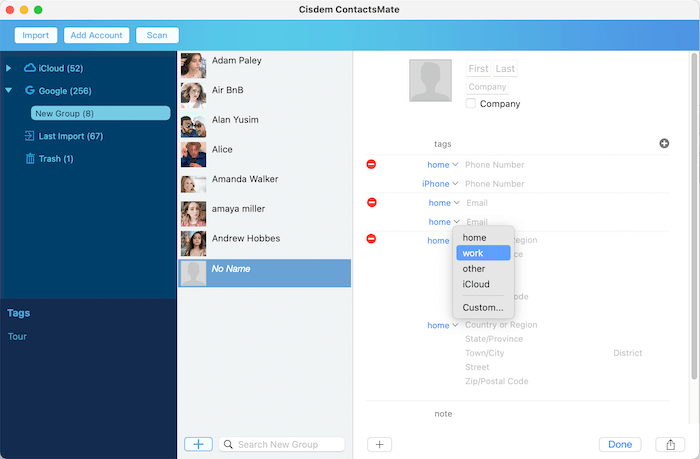700x459 pixels.
Task: Click the Last Import arrow icon
Action: tap(29, 136)
